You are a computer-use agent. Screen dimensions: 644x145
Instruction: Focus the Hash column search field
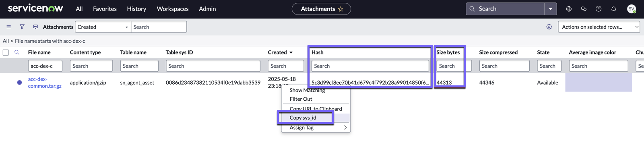(x=370, y=66)
